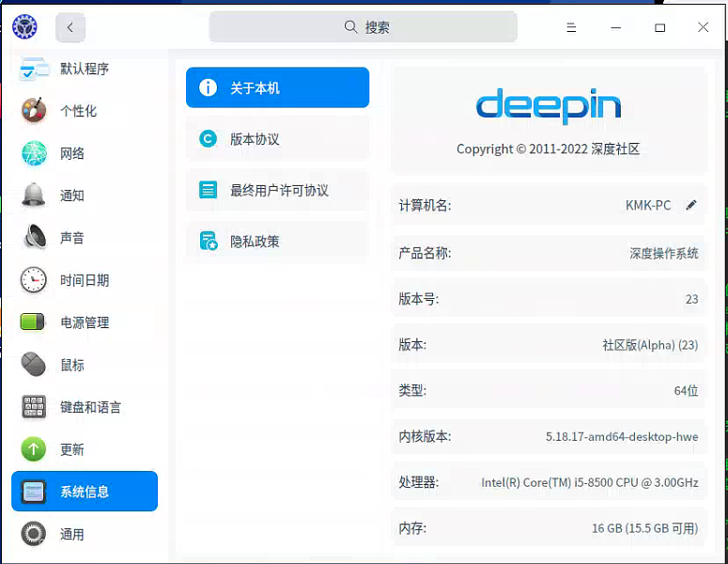The image size is (728, 564).
Task: Open the 最终用户许可协议 tab label
Action: tap(280, 190)
